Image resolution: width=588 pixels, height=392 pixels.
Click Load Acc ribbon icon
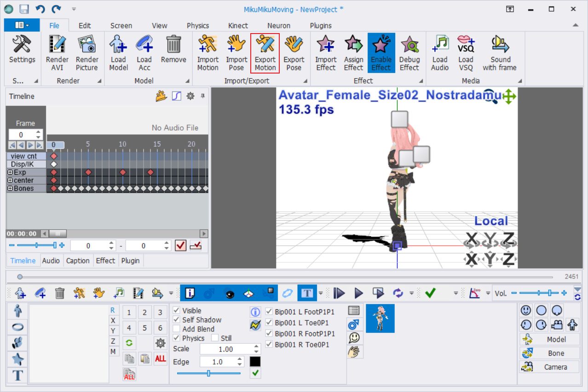coord(144,53)
